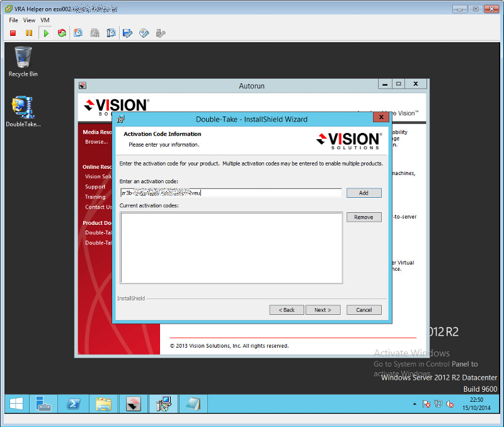Click the CD/DVD drive connect icon

(144, 33)
